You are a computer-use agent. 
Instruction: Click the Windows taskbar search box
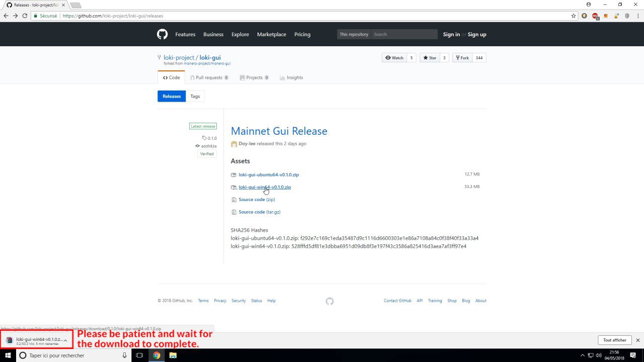click(x=73, y=355)
